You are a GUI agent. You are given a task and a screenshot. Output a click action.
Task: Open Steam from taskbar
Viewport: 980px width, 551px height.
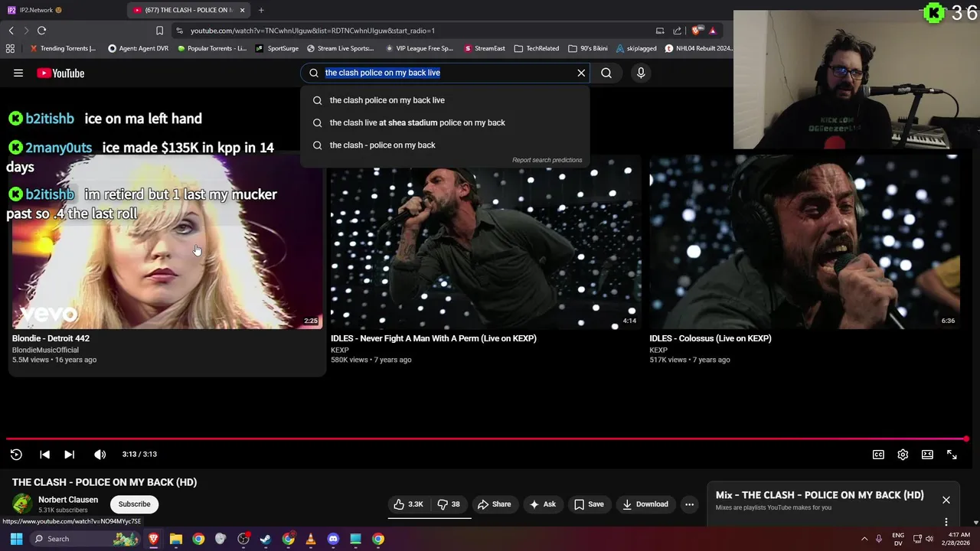(x=266, y=539)
